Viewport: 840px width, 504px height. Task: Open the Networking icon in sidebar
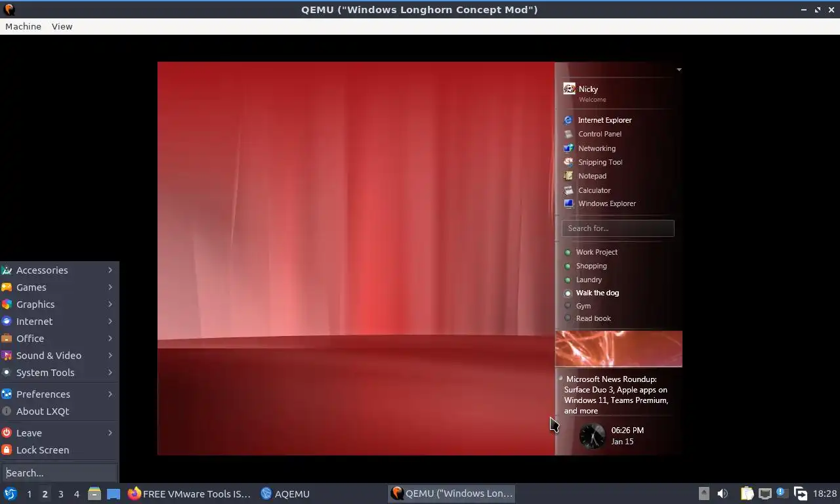tap(568, 148)
